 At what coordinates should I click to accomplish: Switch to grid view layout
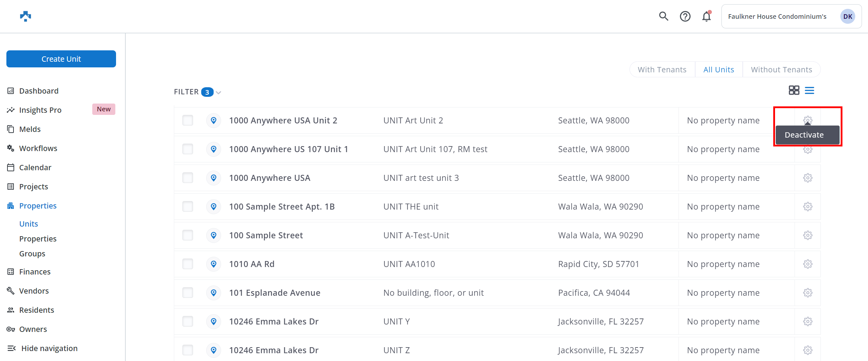pyautogui.click(x=794, y=90)
